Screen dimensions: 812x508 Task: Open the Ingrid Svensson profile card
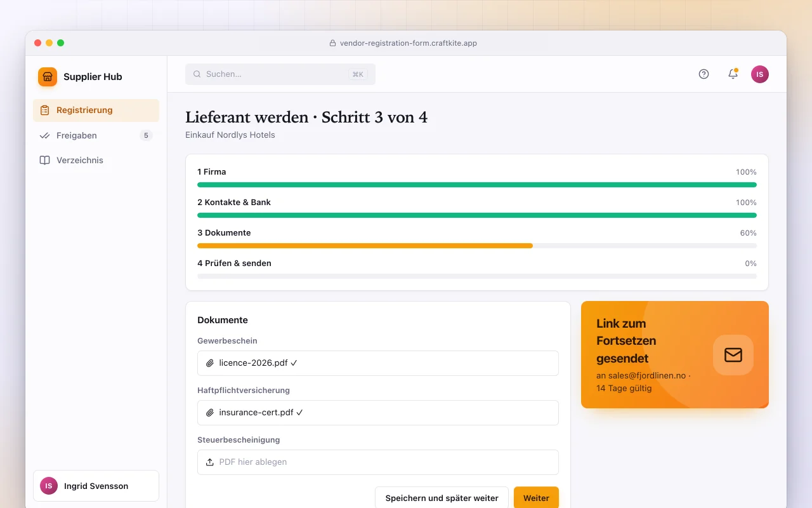pos(96,486)
